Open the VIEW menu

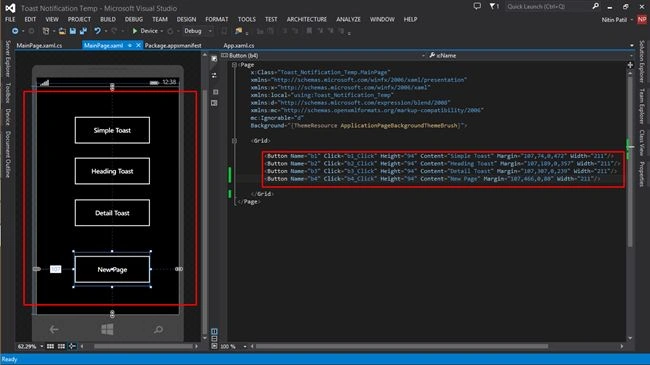[x=52, y=19]
